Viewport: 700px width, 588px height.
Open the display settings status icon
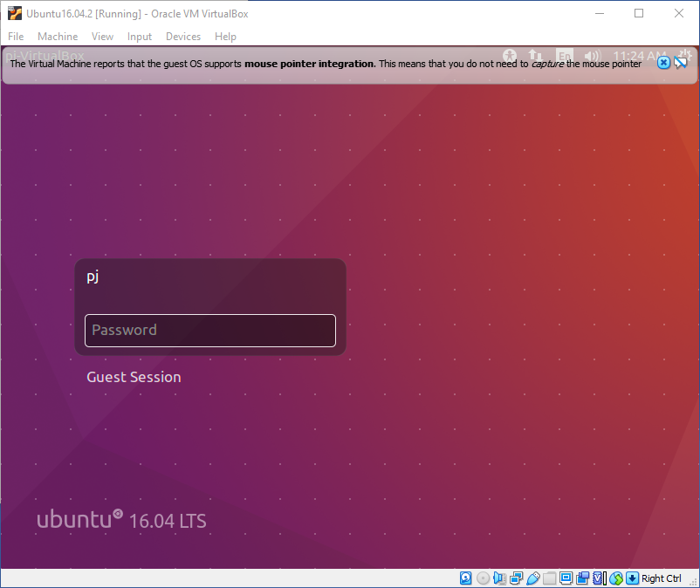click(x=566, y=578)
